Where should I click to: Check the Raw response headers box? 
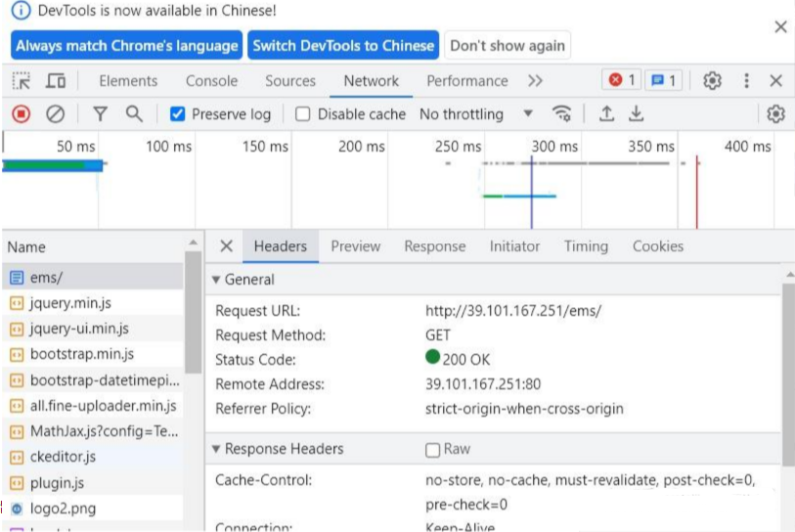pos(432,450)
